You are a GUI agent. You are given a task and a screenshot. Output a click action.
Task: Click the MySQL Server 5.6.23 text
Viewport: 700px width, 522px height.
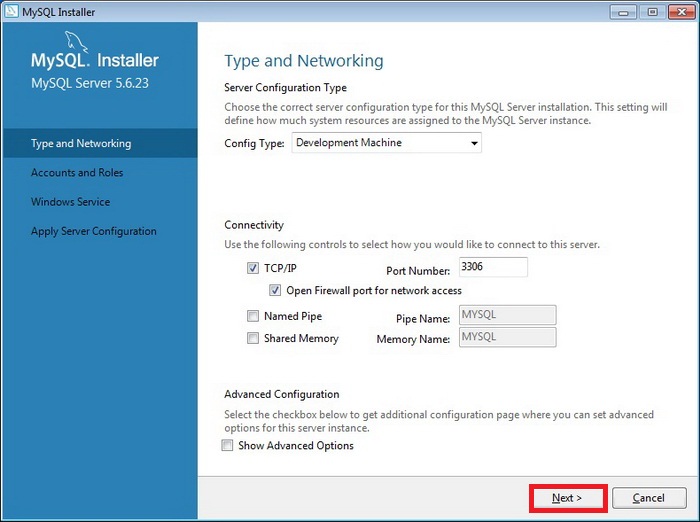click(x=90, y=83)
